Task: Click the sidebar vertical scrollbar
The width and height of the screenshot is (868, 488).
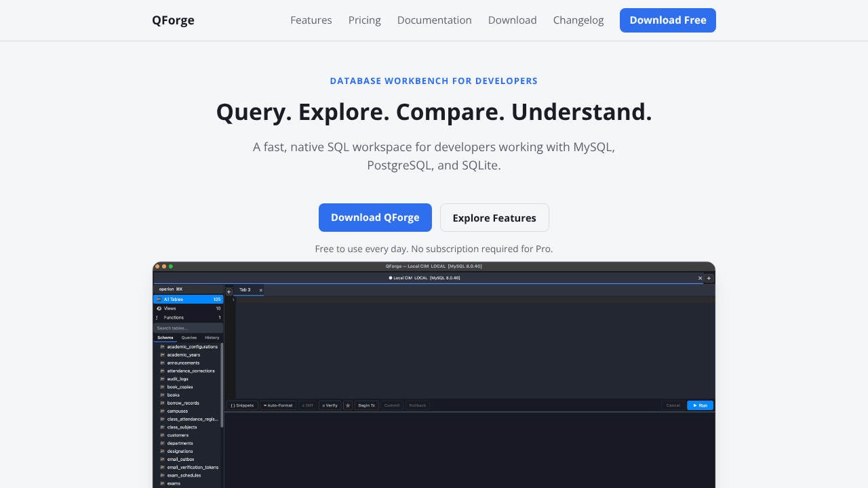Action: (222, 385)
